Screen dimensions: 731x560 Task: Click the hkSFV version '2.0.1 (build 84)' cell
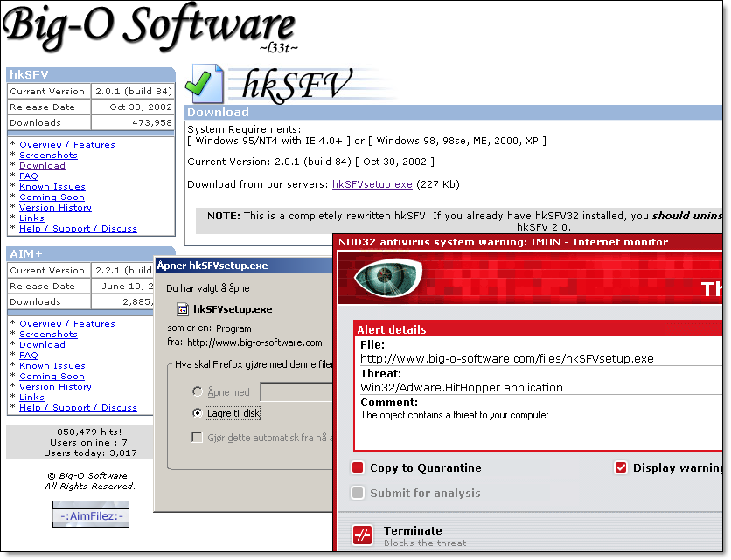click(133, 92)
